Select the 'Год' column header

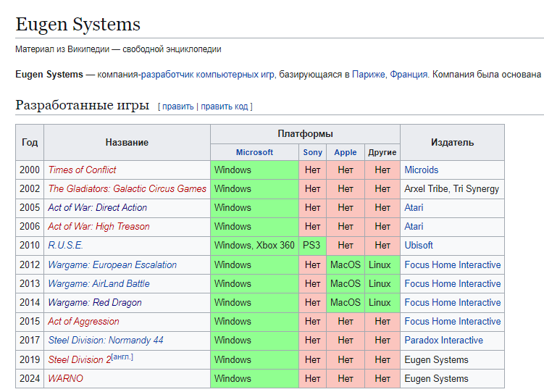30,142
